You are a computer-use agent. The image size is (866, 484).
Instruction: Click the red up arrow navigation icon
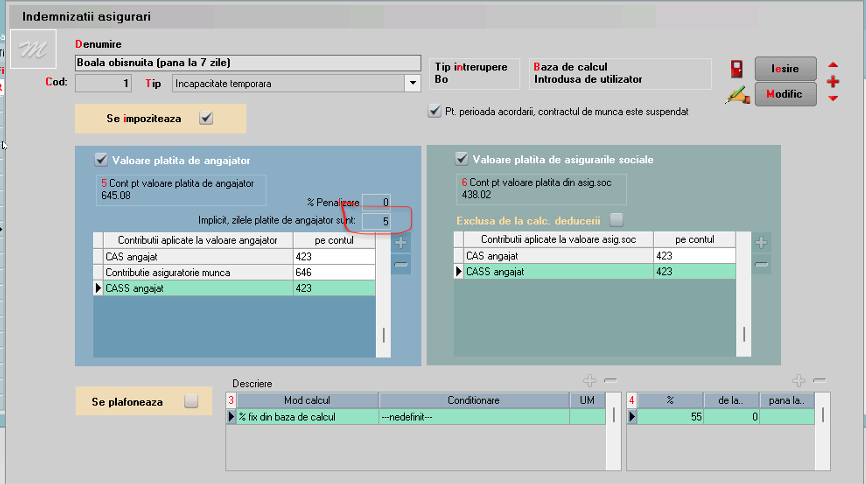pyautogui.click(x=833, y=65)
